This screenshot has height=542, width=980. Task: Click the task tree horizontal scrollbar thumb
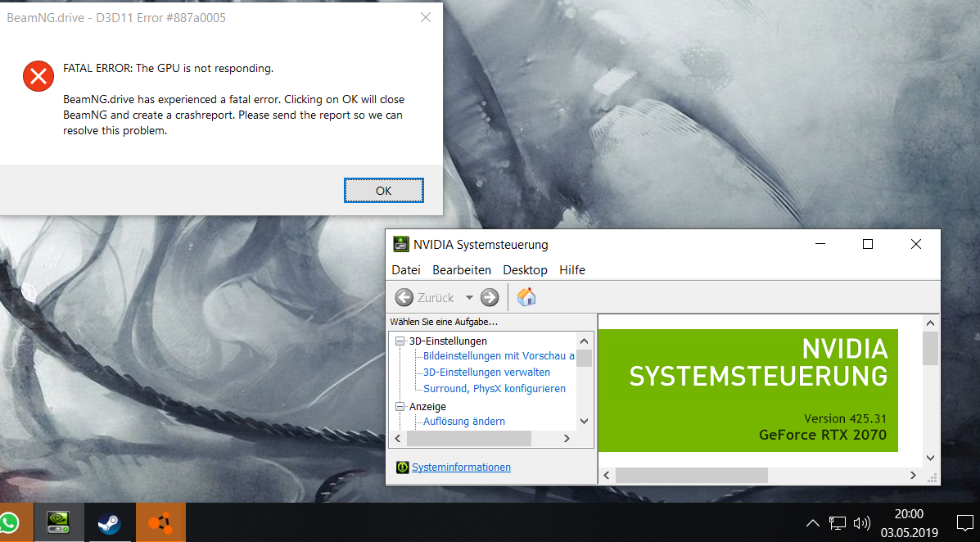point(469,439)
